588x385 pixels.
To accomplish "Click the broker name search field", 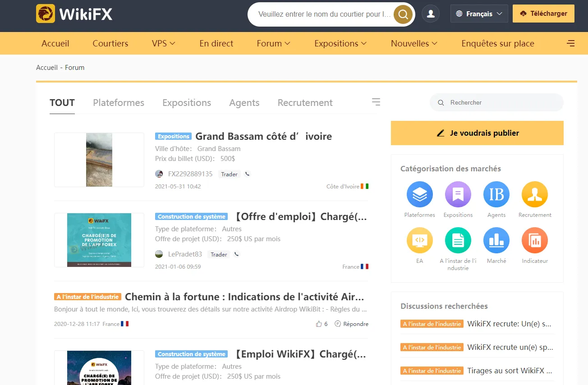I will tap(324, 14).
